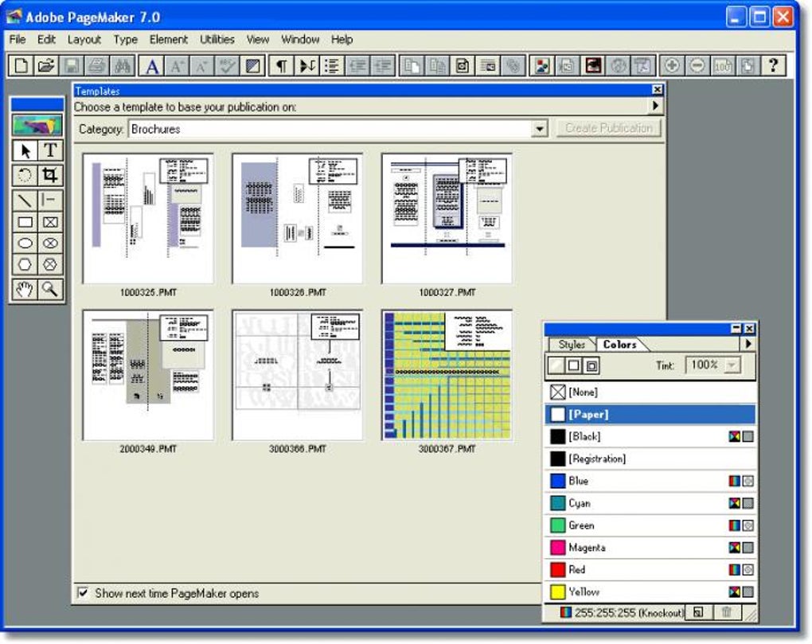This screenshot has width=812, height=644.
Task: Click the Zoom Out minus toolbar icon
Action: coord(697,66)
